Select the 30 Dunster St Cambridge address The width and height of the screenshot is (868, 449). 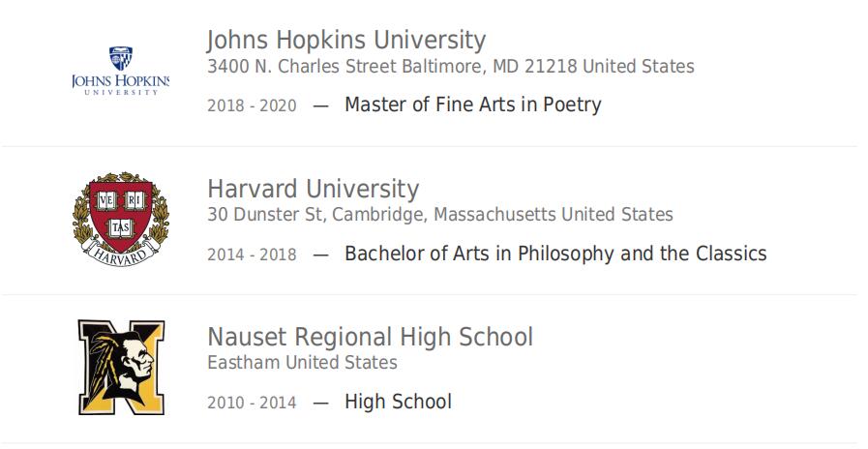point(440,214)
